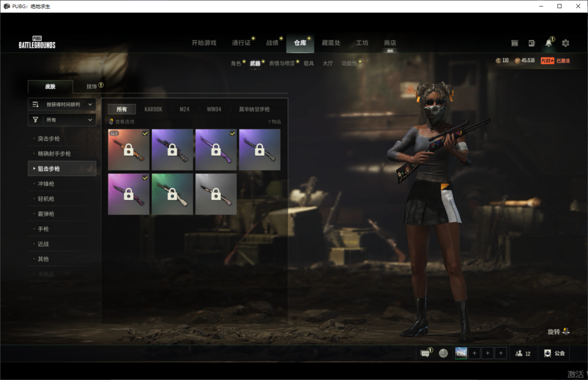Image resolution: width=588 pixels, height=380 pixels.
Task: Select the checked purple-gun skin in the first row
Action: [x=216, y=150]
